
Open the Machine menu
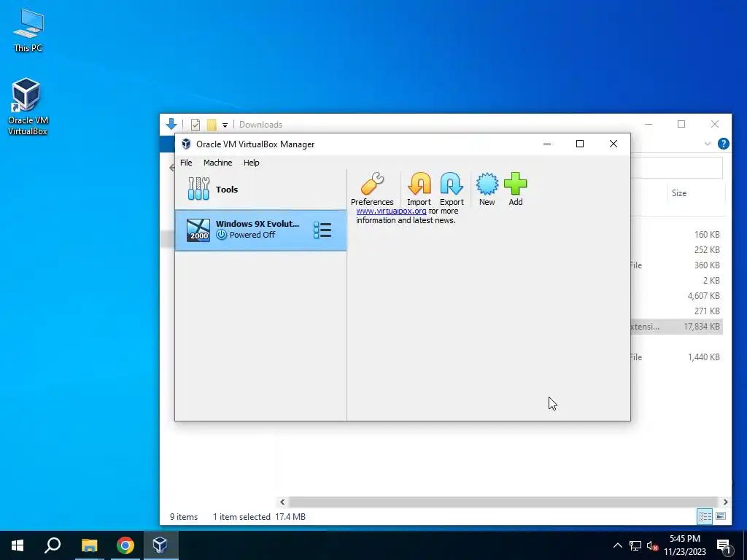[217, 163]
